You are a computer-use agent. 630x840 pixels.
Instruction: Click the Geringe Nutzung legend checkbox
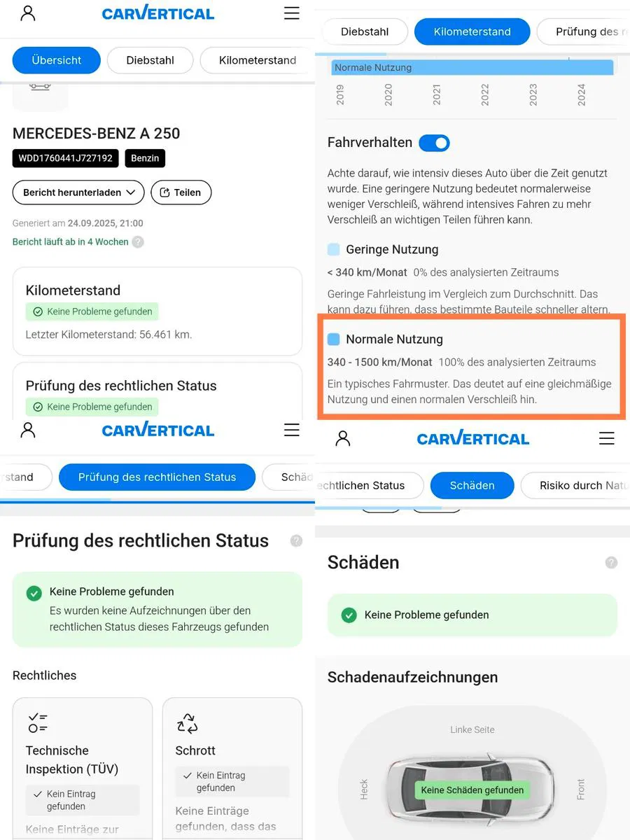coord(334,249)
